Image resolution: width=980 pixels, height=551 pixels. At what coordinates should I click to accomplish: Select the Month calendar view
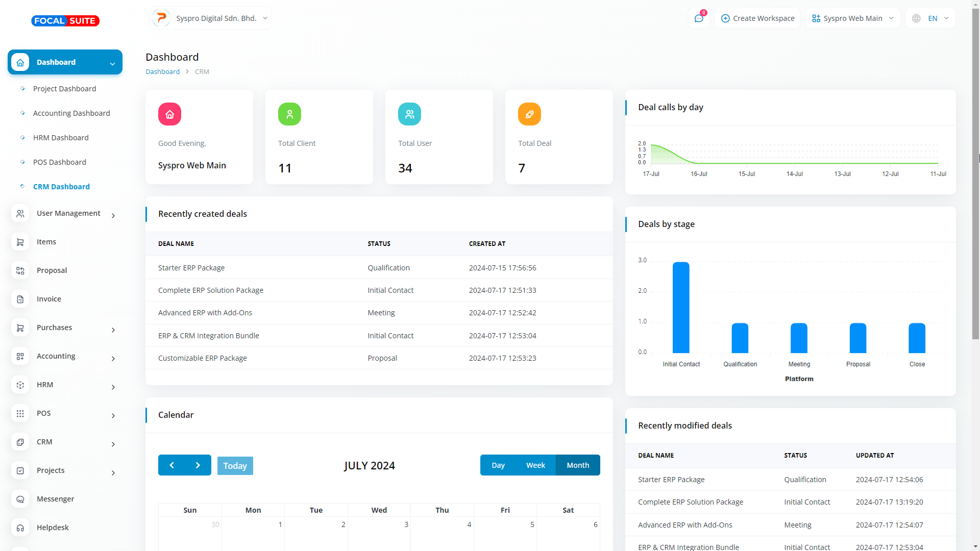[x=578, y=465]
